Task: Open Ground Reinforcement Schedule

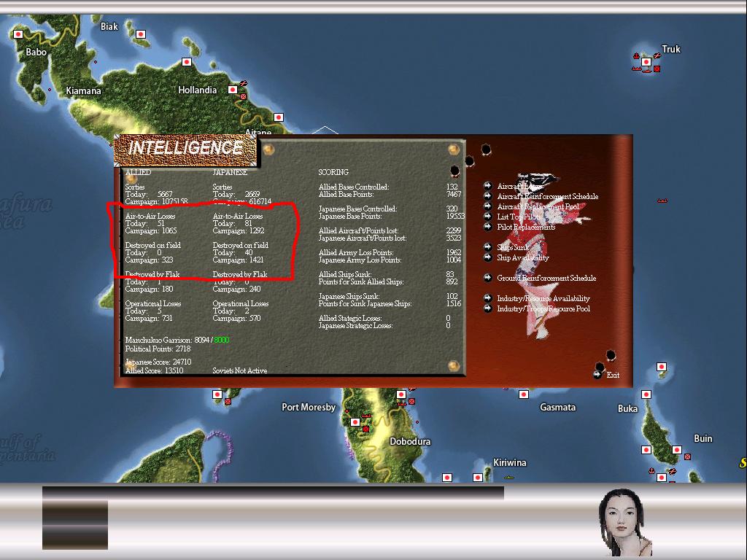Action: [x=546, y=278]
